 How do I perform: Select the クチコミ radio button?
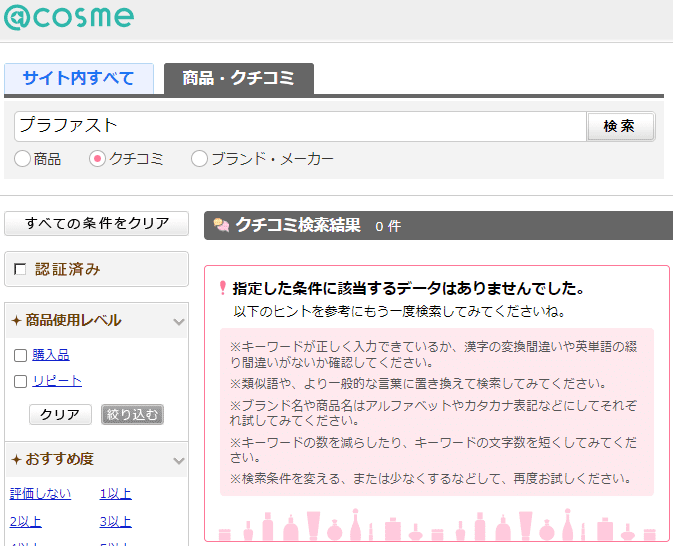97,159
